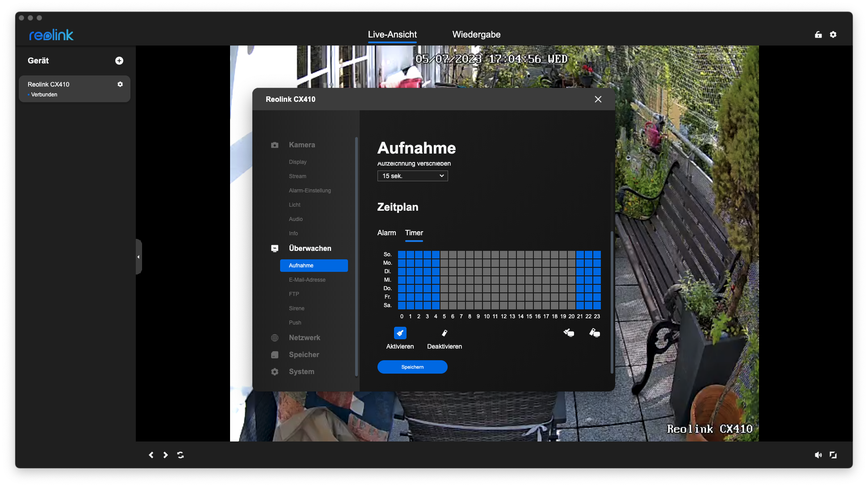868x487 pixels.
Task: Select the Deaktivieren eraser tool
Action: 444,333
